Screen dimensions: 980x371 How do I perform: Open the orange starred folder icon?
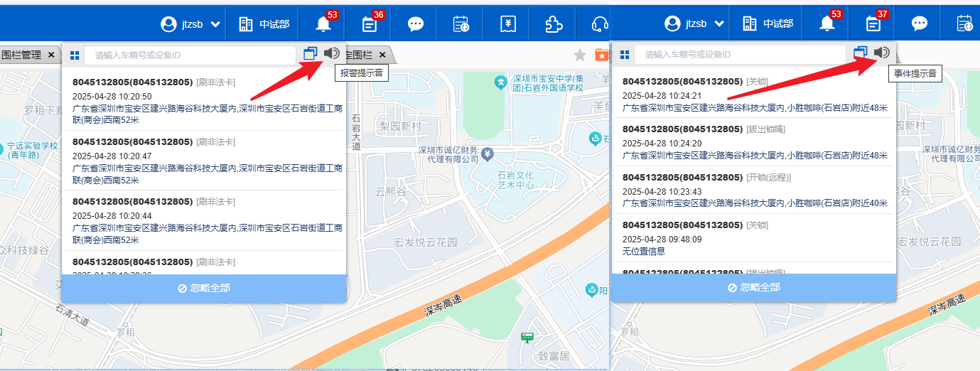tap(602, 55)
